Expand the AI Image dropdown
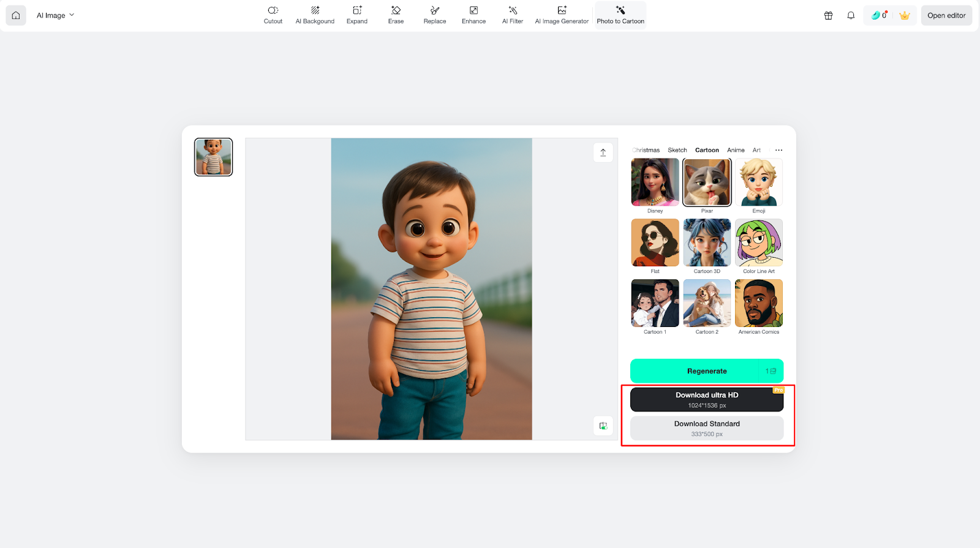This screenshot has width=980, height=548. 55,15
